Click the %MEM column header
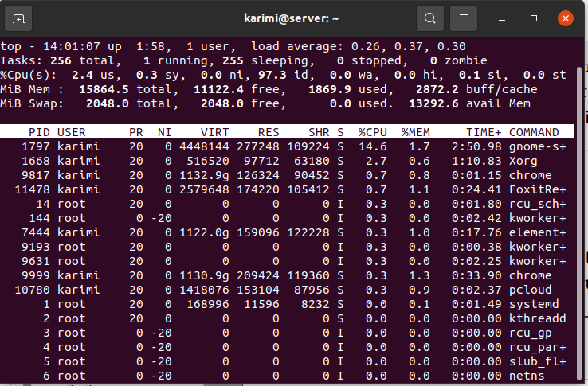Image resolution: width=588 pixels, height=386 pixels. [x=415, y=132]
